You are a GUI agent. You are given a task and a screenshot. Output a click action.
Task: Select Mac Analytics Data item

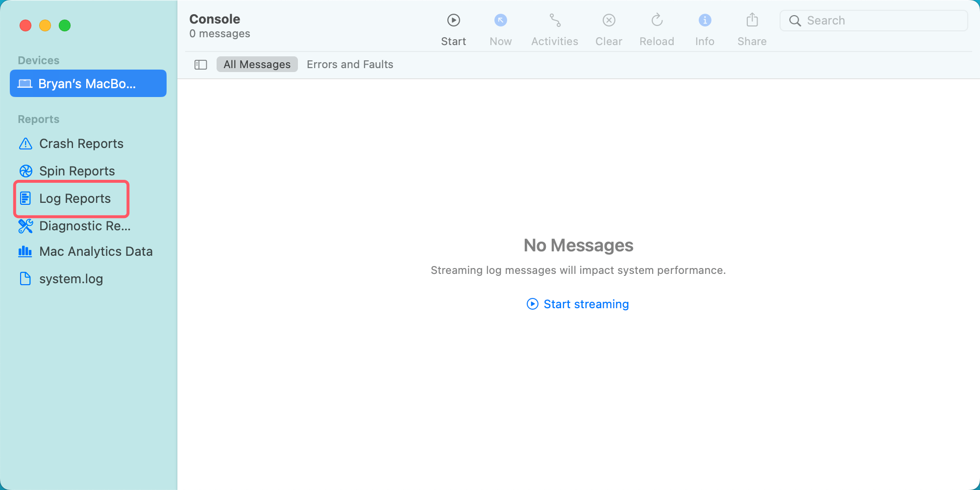(x=96, y=251)
